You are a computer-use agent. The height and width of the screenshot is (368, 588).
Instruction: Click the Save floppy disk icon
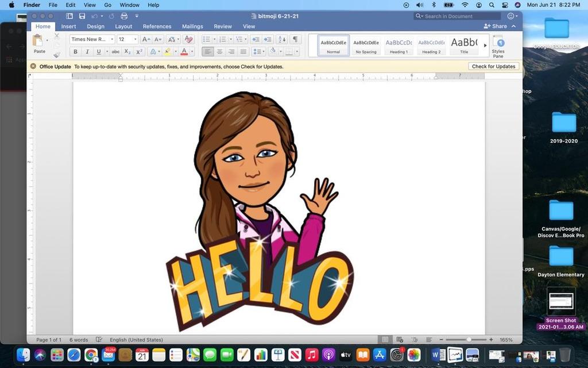click(x=82, y=16)
